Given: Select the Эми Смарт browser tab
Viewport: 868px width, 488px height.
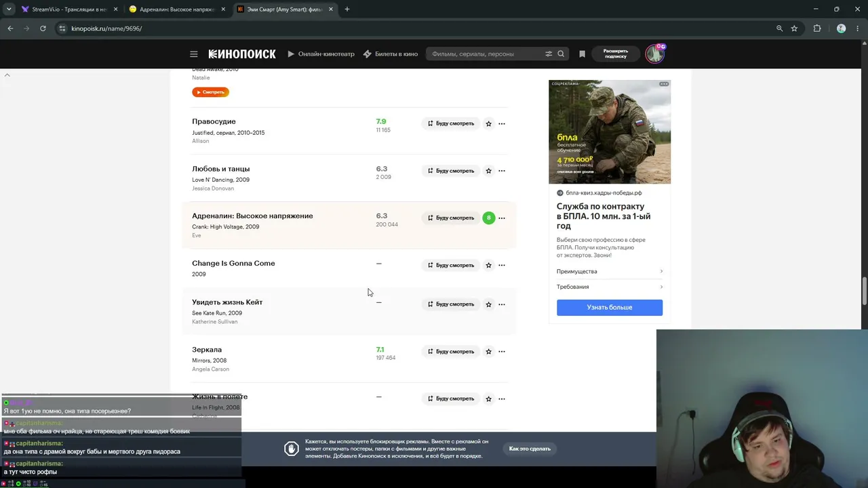Looking at the screenshot, I should 285,9.
